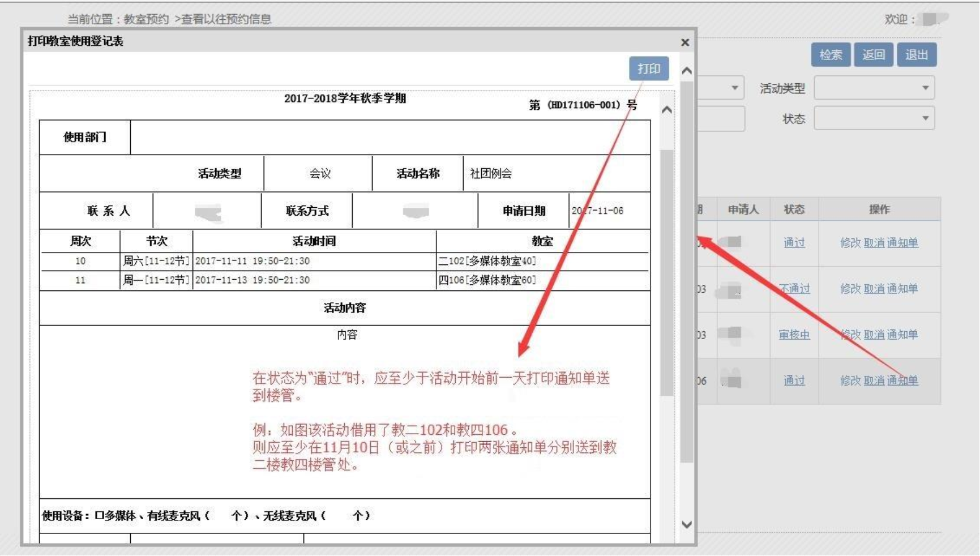
Task: Click the inner form's scroll-up arrow
Action: coord(667,110)
